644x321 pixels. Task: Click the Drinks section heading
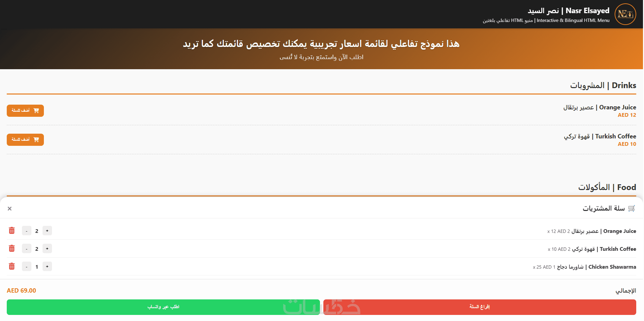tap(603, 85)
